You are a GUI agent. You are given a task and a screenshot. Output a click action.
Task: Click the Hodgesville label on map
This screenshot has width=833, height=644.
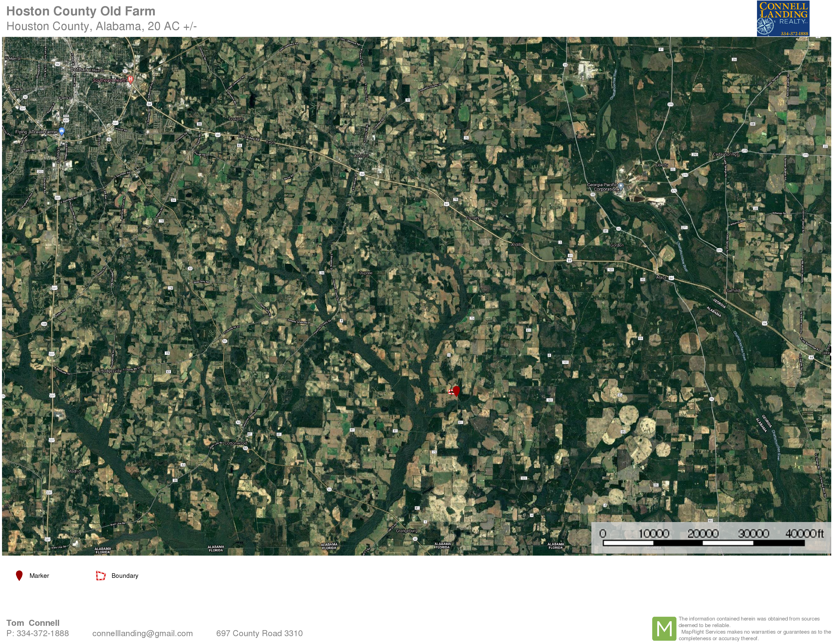(x=111, y=370)
